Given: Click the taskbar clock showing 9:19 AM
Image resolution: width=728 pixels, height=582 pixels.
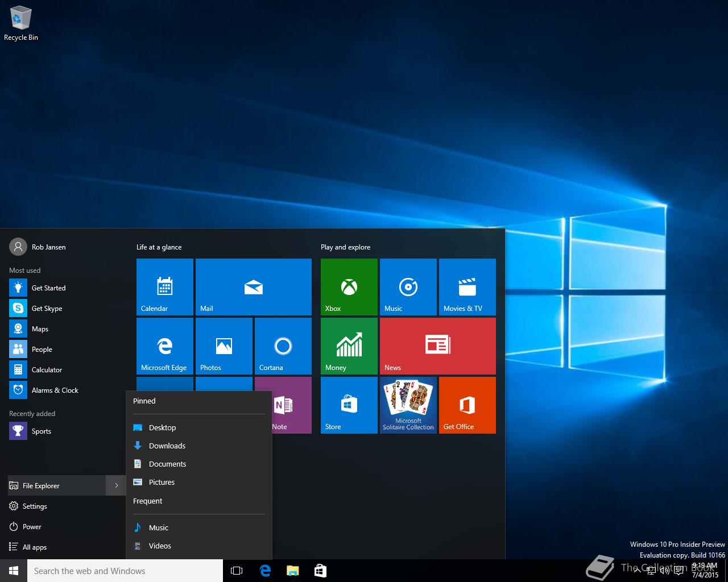Looking at the screenshot, I should pos(705,571).
